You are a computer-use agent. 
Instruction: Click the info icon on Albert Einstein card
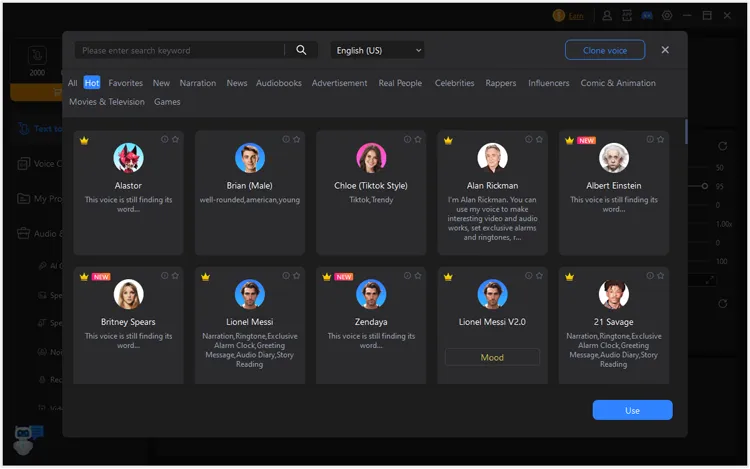pos(650,140)
